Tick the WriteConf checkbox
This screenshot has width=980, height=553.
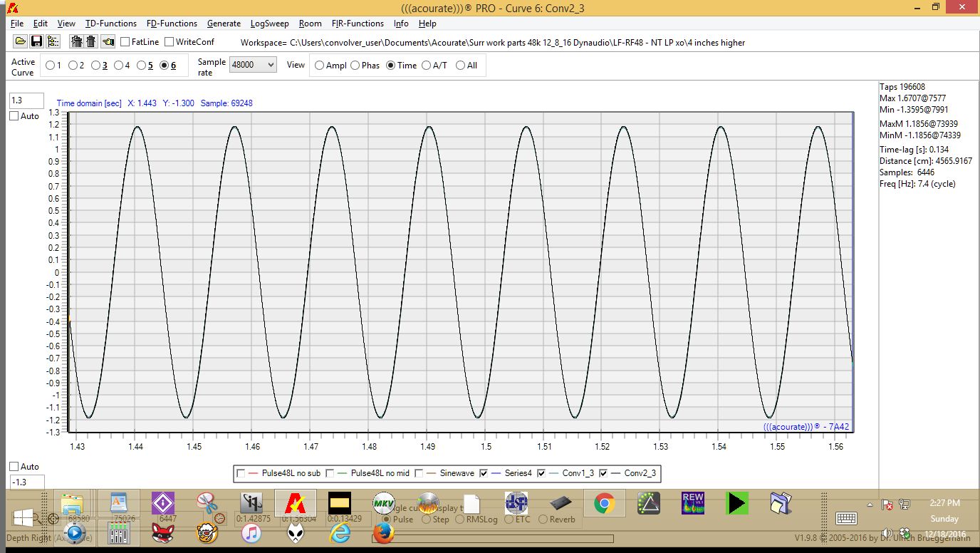tap(170, 42)
